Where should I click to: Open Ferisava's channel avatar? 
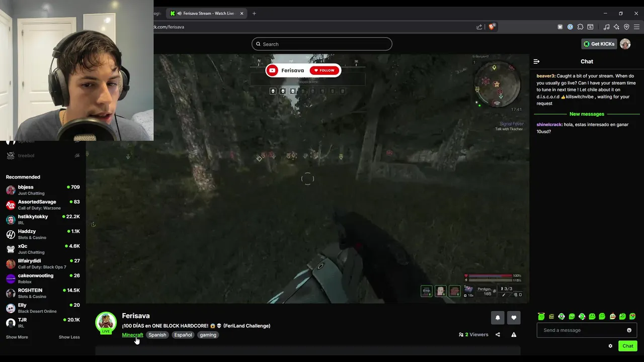tap(106, 323)
